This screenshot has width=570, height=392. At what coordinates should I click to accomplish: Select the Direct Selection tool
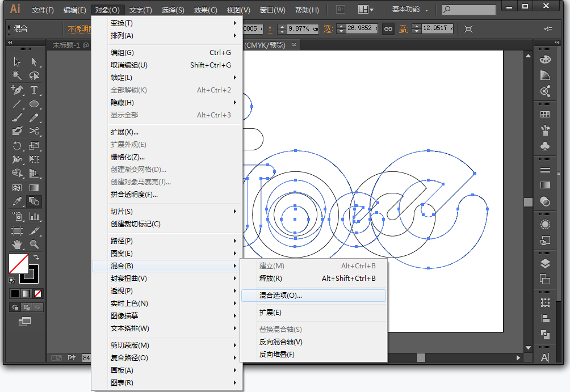coord(34,61)
